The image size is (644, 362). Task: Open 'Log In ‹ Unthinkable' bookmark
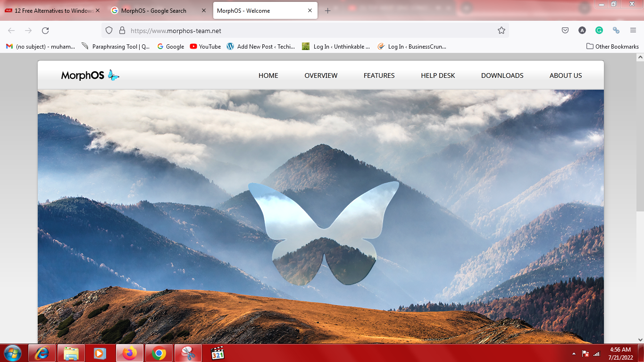tap(336, 46)
